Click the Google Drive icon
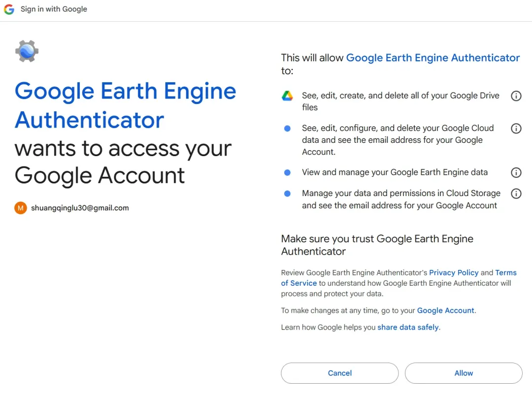The width and height of the screenshot is (532, 397). tap(287, 96)
